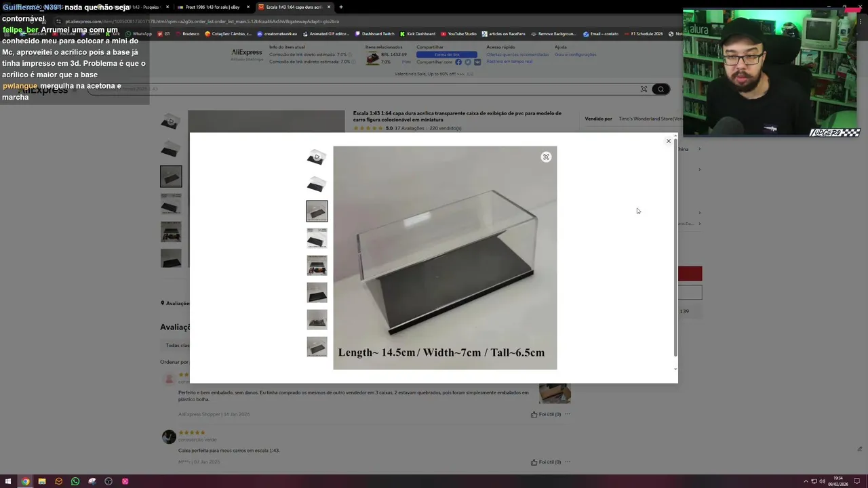This screenshot has width=868, height=488.
Task: Select the eighth popup thumbnail
Action: 317,347
